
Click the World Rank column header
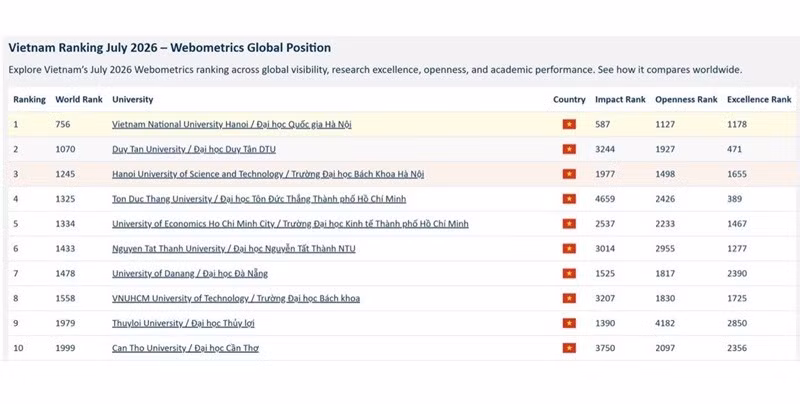click(x=79, y=99)
